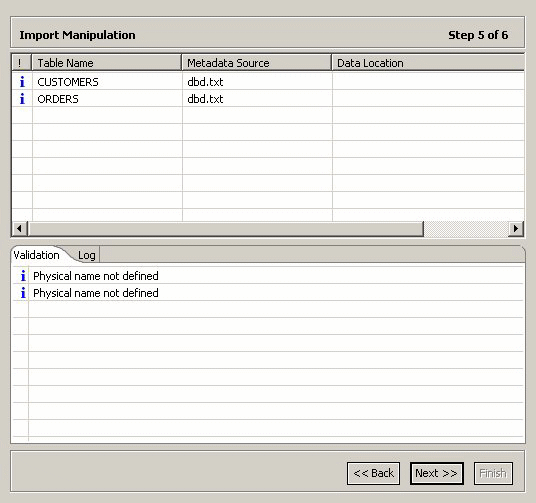Open the Log tab
This screenshot has width=536, height=503.
click(x=86, y=255)
